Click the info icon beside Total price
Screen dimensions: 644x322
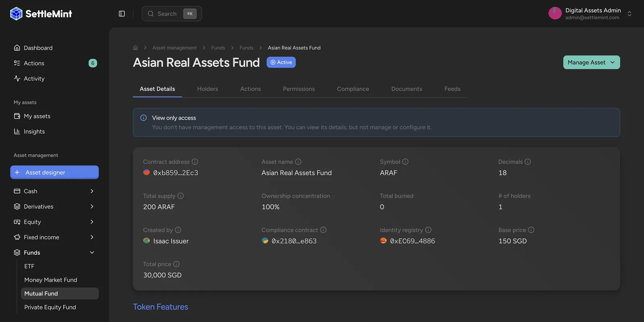tap(176, 264)
